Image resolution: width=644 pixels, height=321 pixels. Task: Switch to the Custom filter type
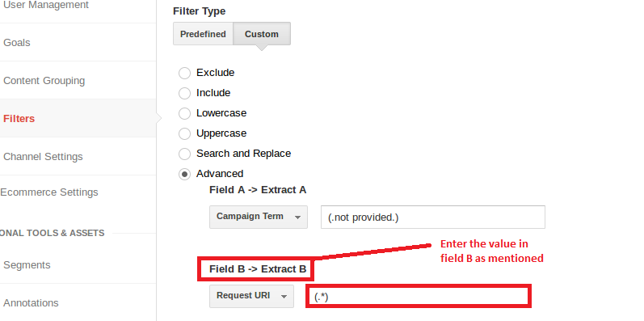[x=262, y=34]
